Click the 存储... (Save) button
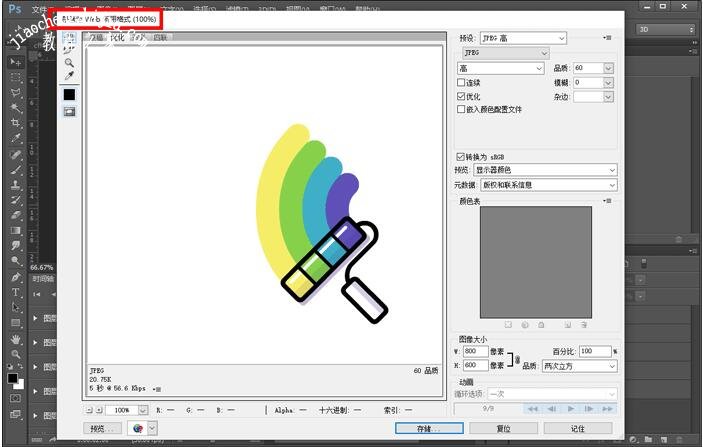 pos(428,428)
